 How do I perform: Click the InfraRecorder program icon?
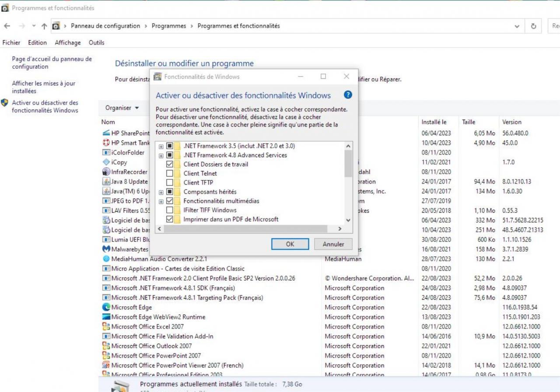(106, 172)
